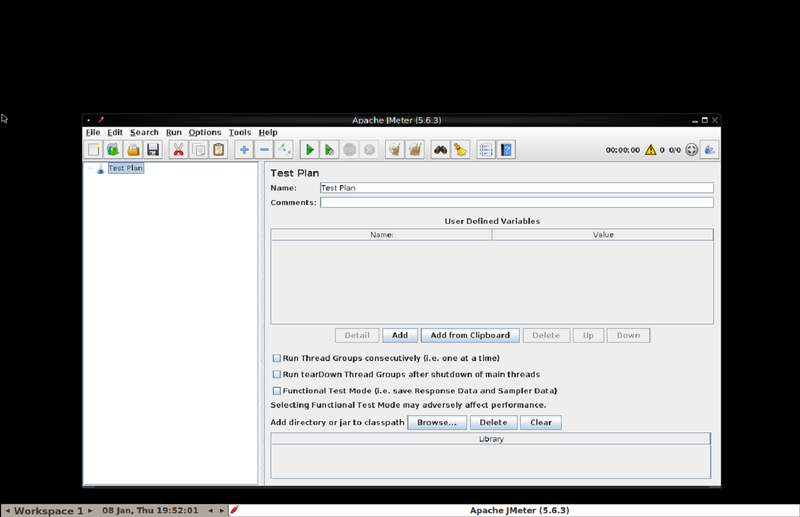This screenshot has width=800, height=517.
Task: Click the Collapse All minus icon
Action: point(264,150)
